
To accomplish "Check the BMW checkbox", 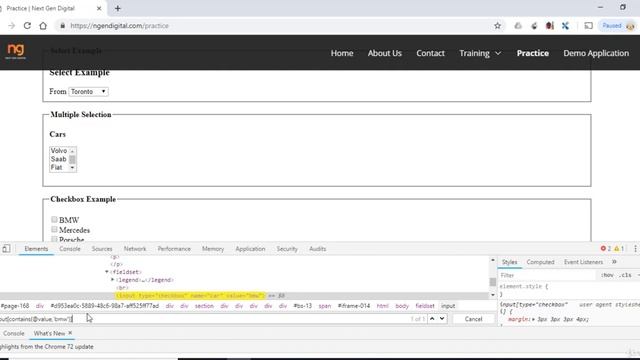I will click(x=54, y=220).
